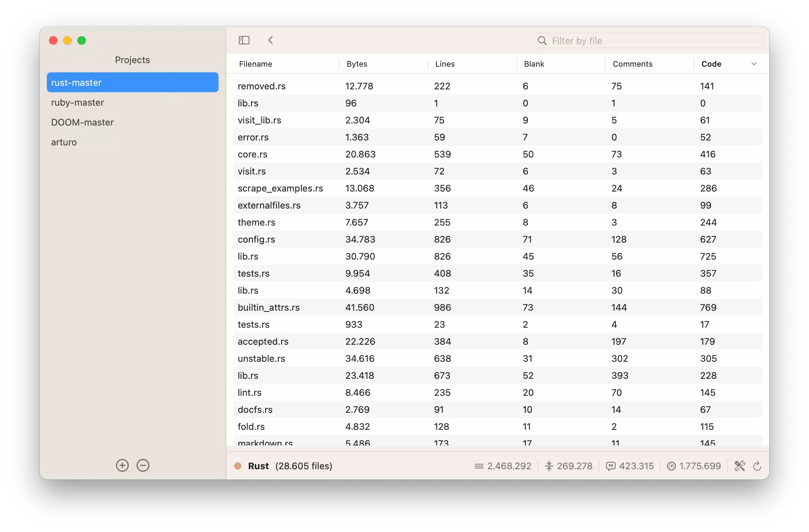Image resolution: width=809 pixels, height=532 pixels.
Task: Click the total lines count icon
Action: [x=479, y=466]
